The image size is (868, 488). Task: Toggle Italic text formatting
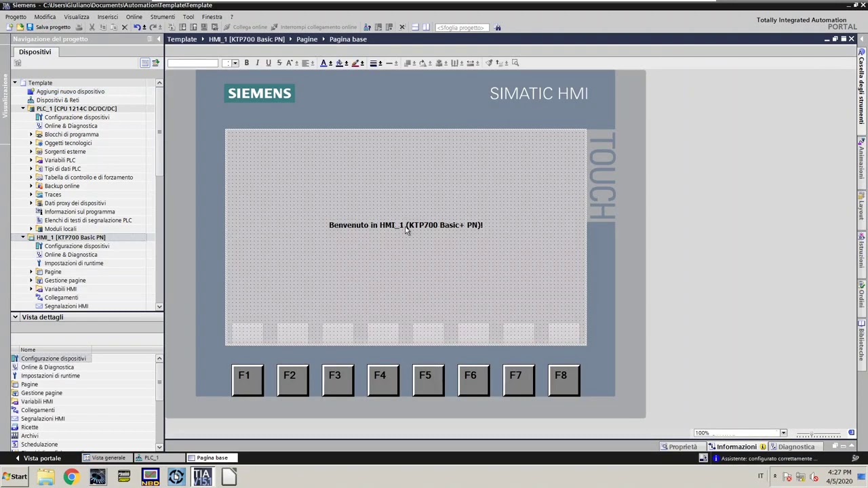(x=257, y=63)
